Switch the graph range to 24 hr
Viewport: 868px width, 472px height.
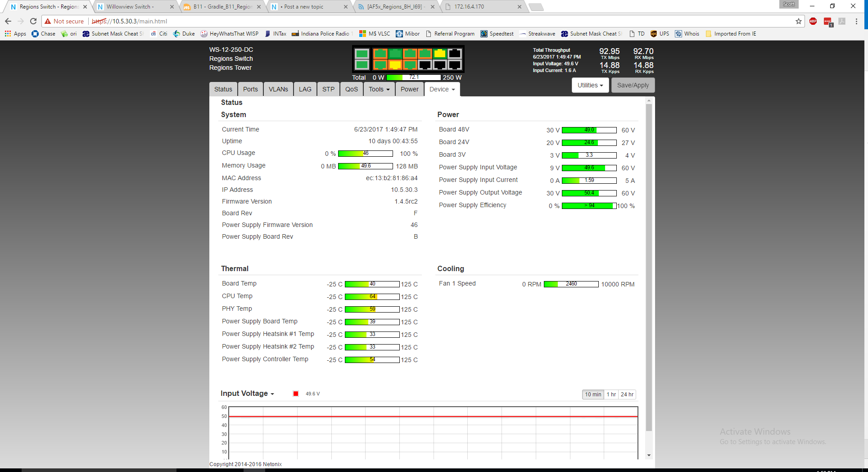pos(627,395)
